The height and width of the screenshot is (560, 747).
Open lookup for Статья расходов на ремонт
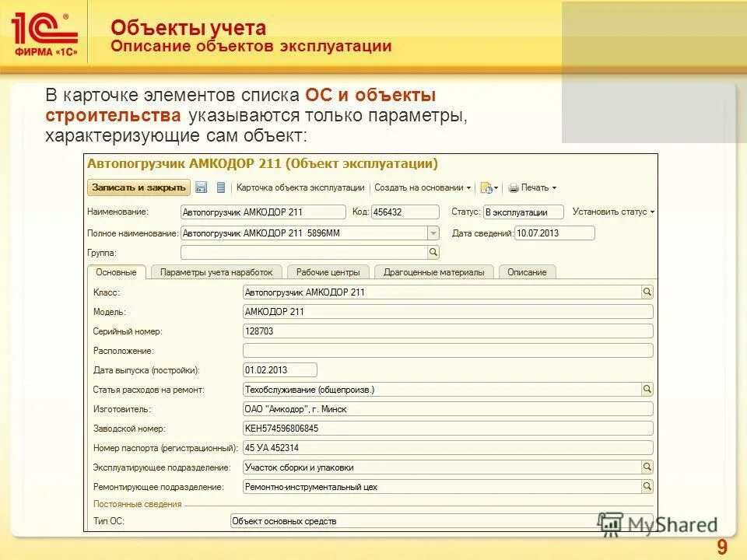point(647,388)
